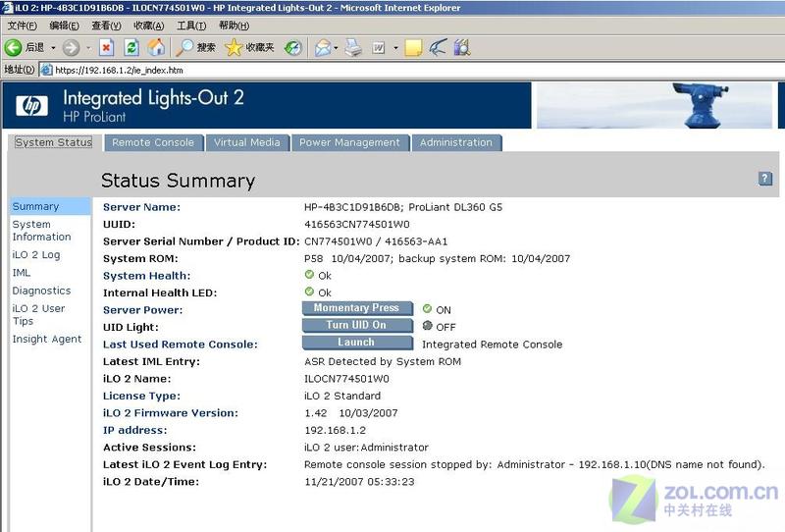Click 'ASR Detected by System ROM' text
Screen dimensions: 785x532
[x=383, y=361]
